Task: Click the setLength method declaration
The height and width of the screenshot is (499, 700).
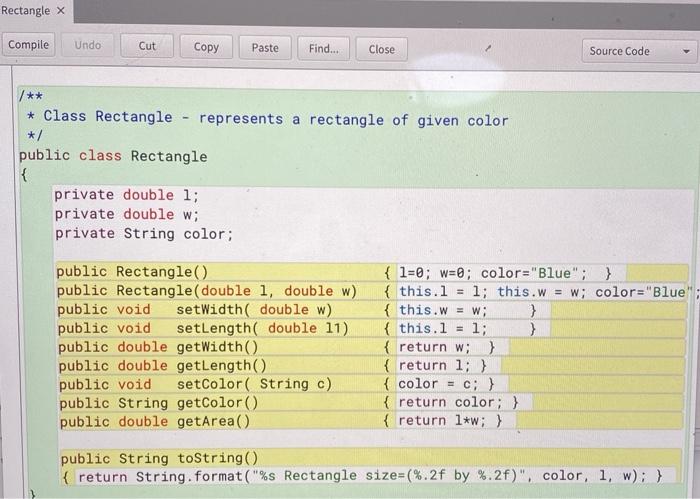Action: 203,328
